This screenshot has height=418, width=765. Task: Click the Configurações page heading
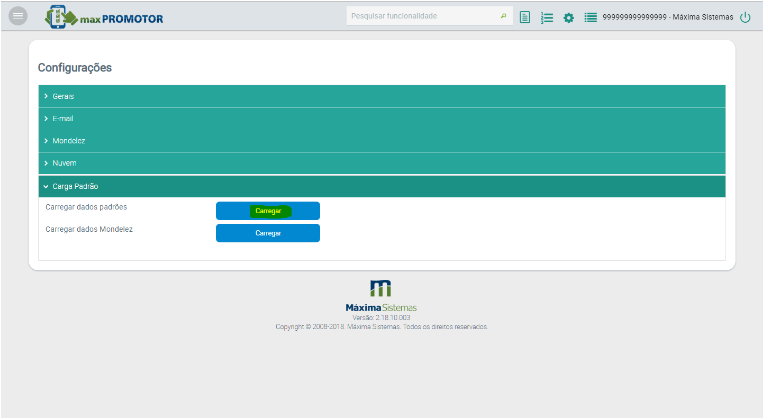tap(75, 68)
